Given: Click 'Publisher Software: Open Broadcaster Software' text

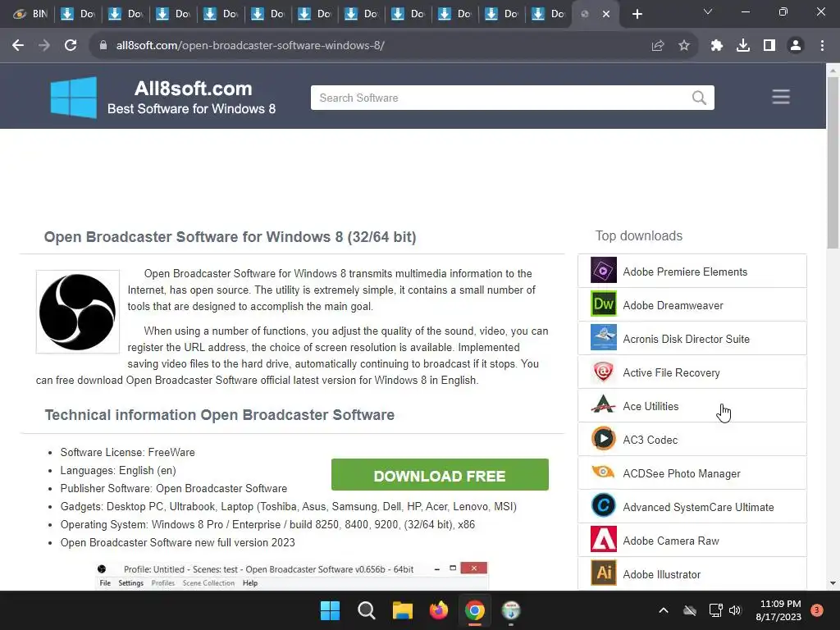Looking at the screenshot, I should [x=174, y=489].
